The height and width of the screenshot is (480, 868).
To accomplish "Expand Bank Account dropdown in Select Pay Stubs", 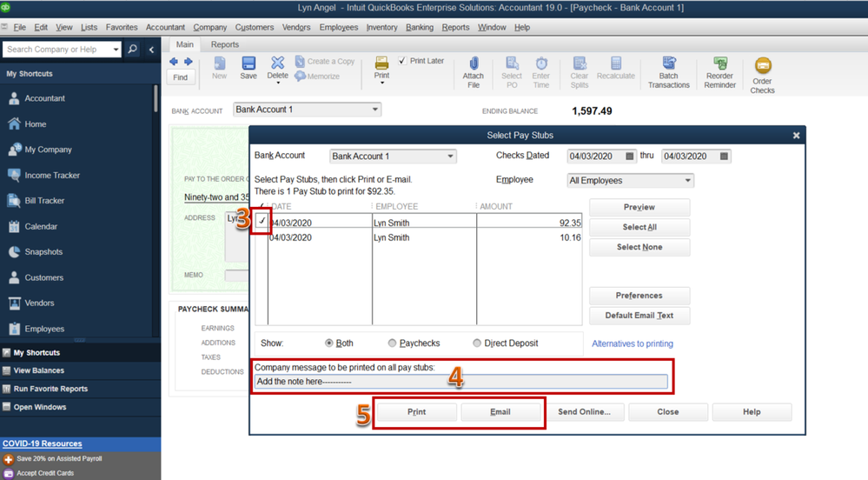I will point(450,157).
